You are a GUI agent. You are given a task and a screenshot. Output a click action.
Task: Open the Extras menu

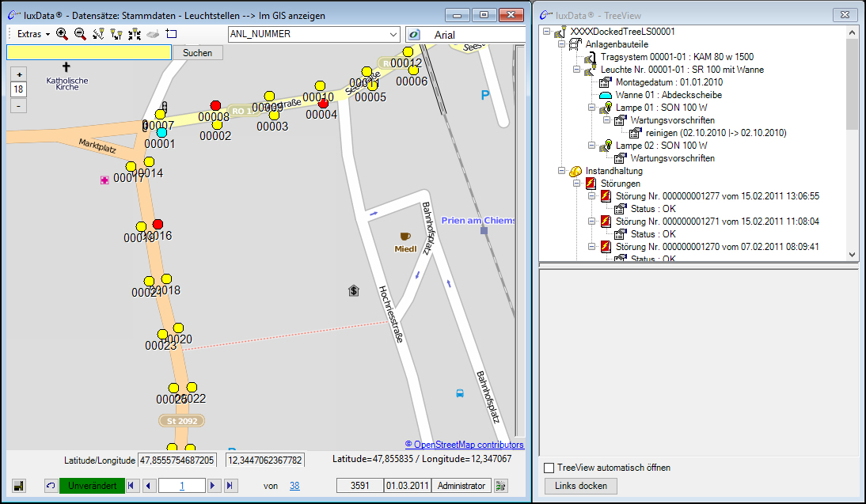(x=32, y=34)
